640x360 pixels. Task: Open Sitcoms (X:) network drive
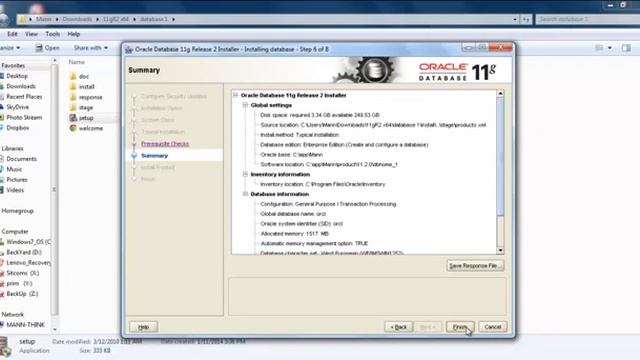22,273
